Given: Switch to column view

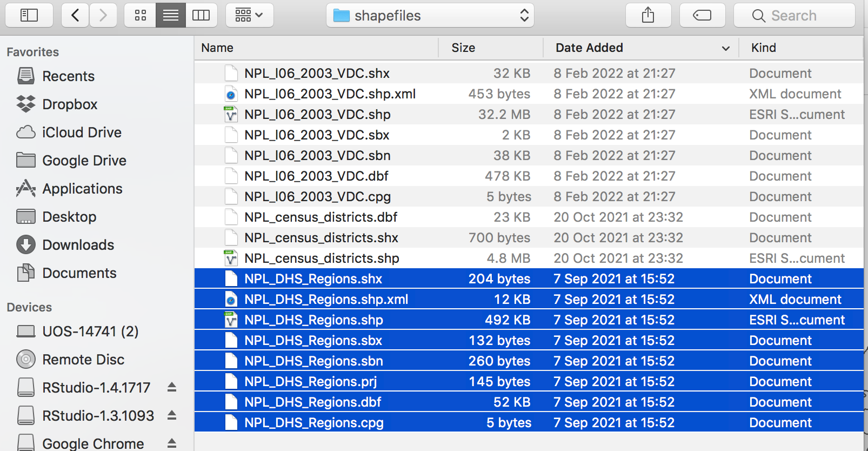Looking at the screenshot, I should click(x=201, y=15).
